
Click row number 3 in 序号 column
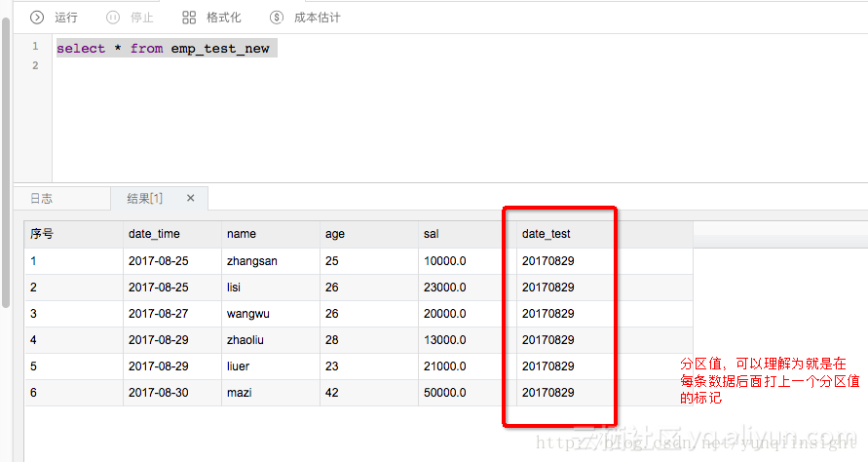pos(74,314)
